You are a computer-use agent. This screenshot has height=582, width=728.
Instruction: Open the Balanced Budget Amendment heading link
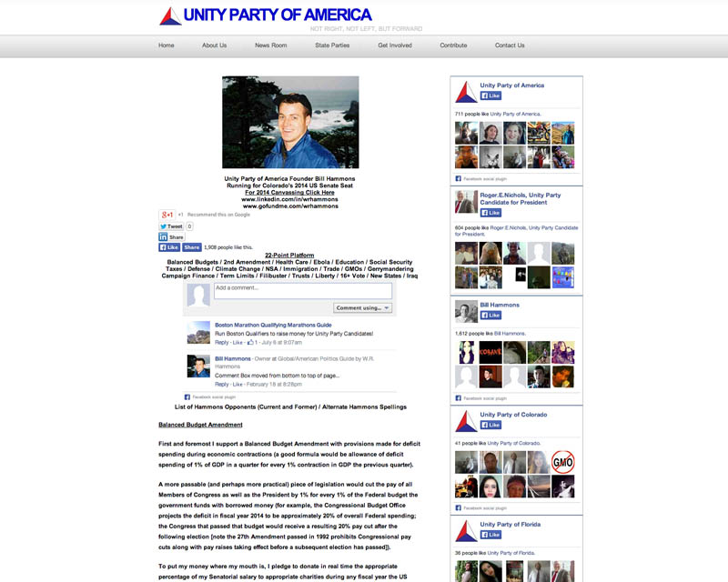pos(200,425)
